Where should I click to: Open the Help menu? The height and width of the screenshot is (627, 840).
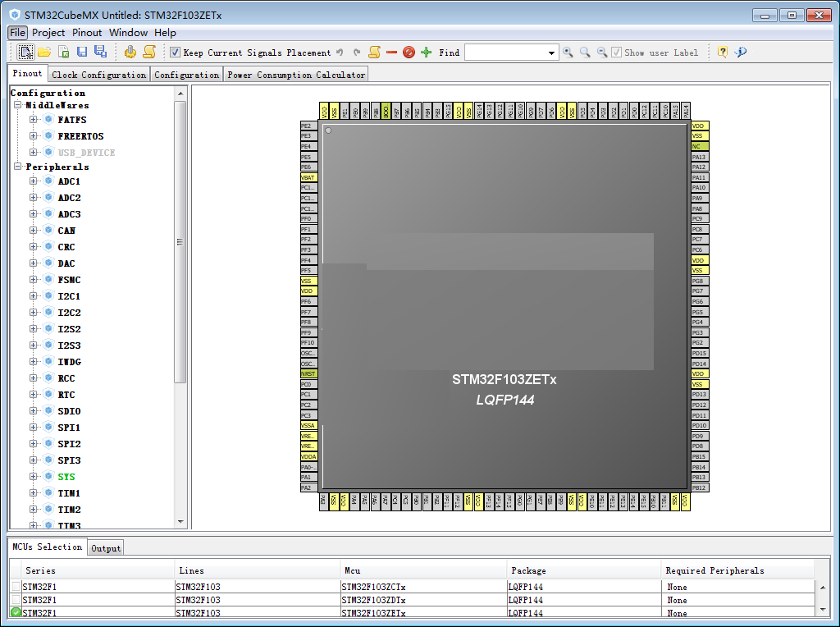point(165,32)
